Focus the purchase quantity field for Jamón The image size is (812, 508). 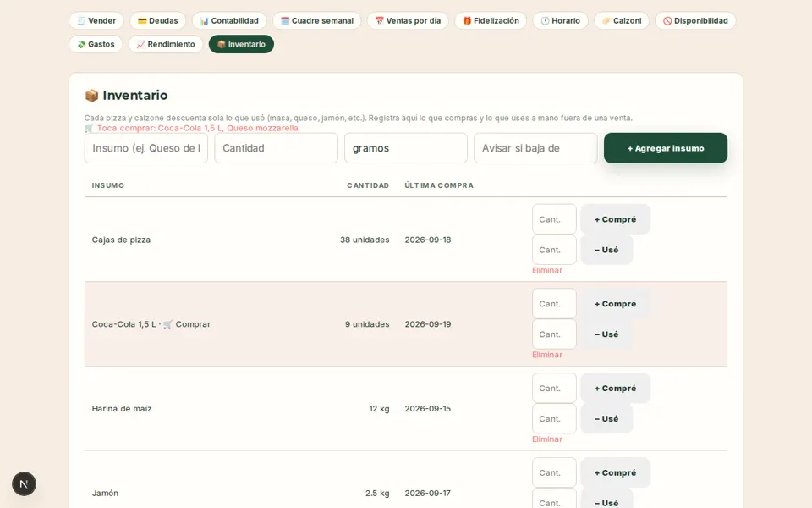(554, 472)
